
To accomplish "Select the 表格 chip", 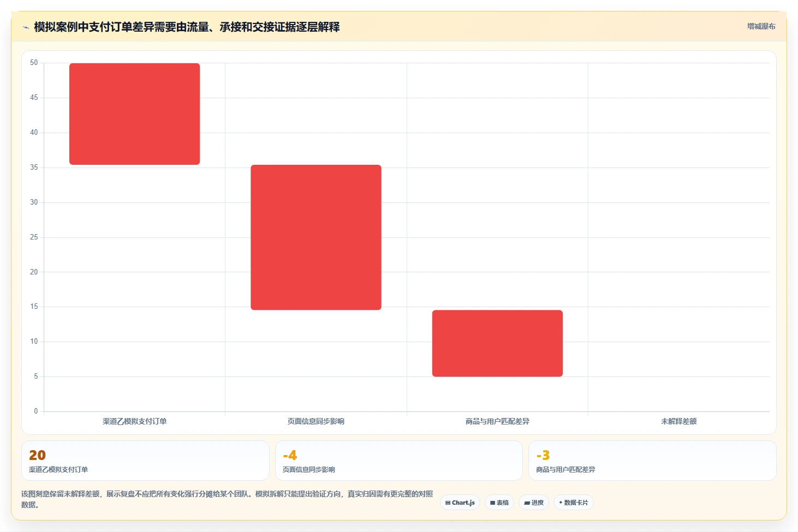I will pos(499,503).
